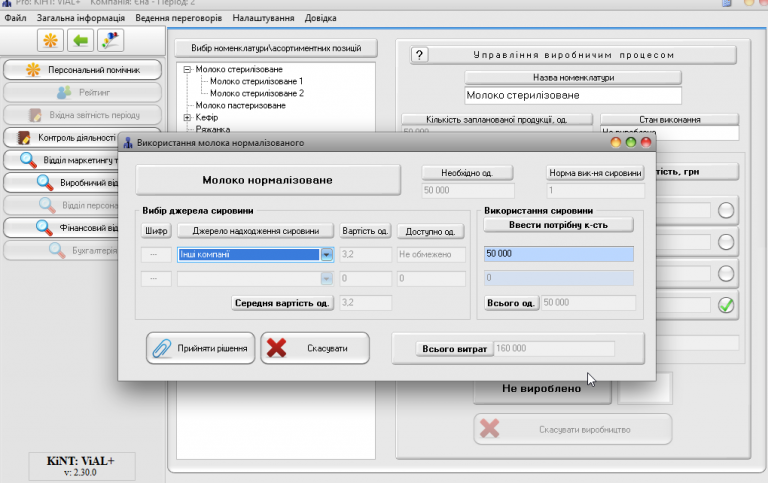Click the Молоко нормалізоване header button

(268, 180)
